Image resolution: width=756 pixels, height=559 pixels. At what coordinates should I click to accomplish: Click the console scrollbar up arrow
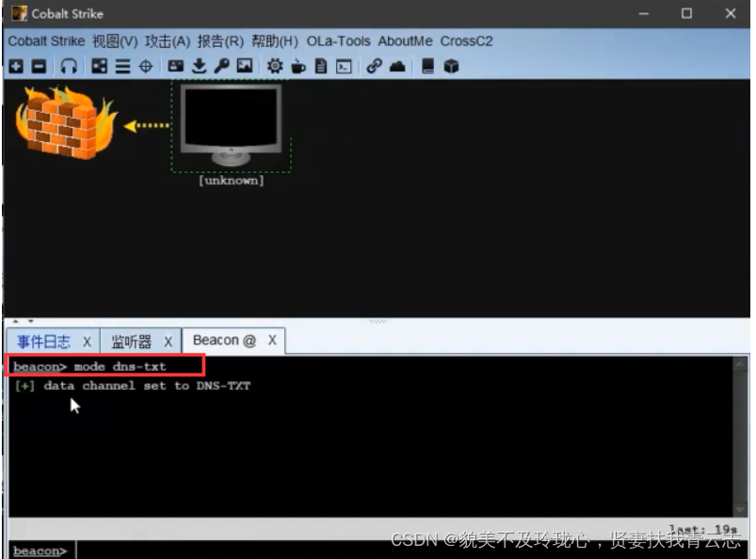pos(740,364)
